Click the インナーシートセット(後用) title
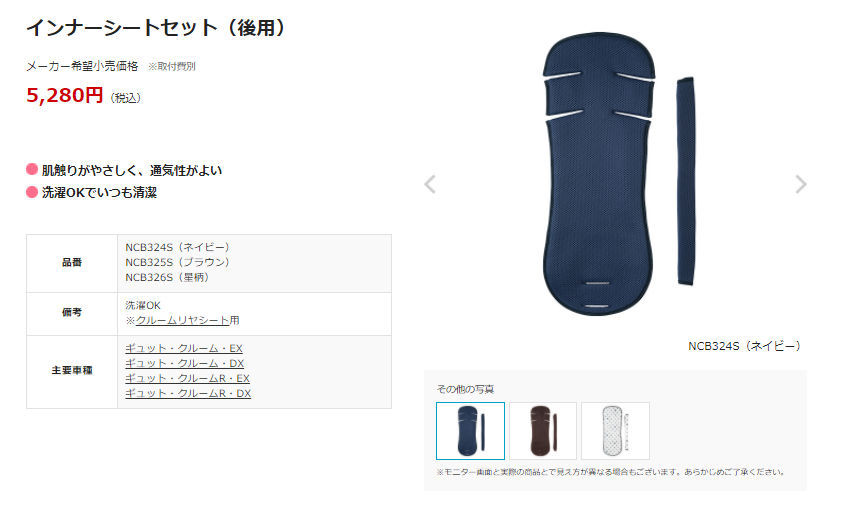The image size is (856, 518). (156, 27)
